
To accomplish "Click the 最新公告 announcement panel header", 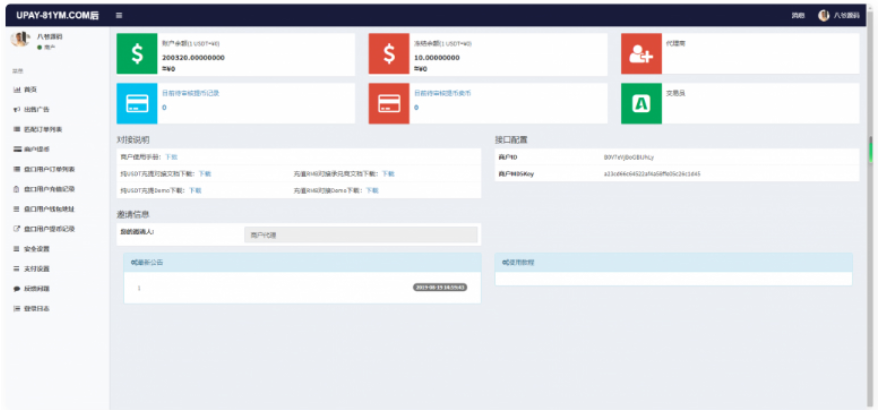I will [302, 262].
